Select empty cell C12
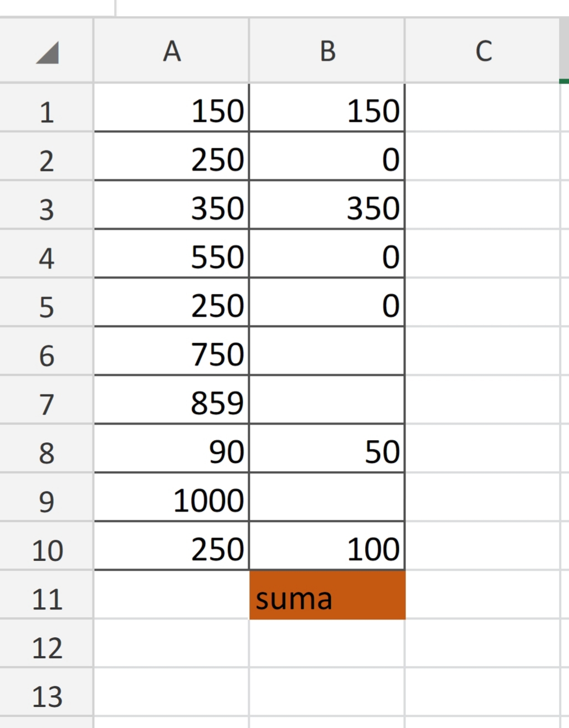The width and height of the screenshot is (569, 728). click(483, 643)
